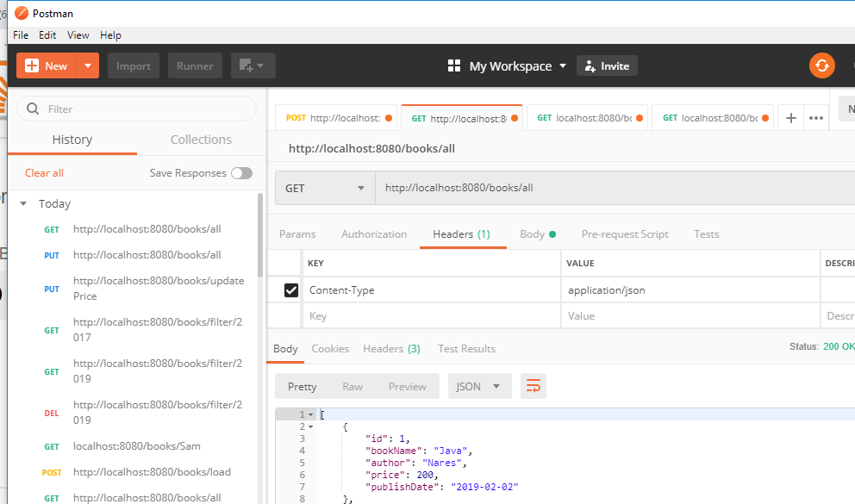Click the magnifier icon in Filter box
This screenshot has width=855, height=504.
point(33,109)
